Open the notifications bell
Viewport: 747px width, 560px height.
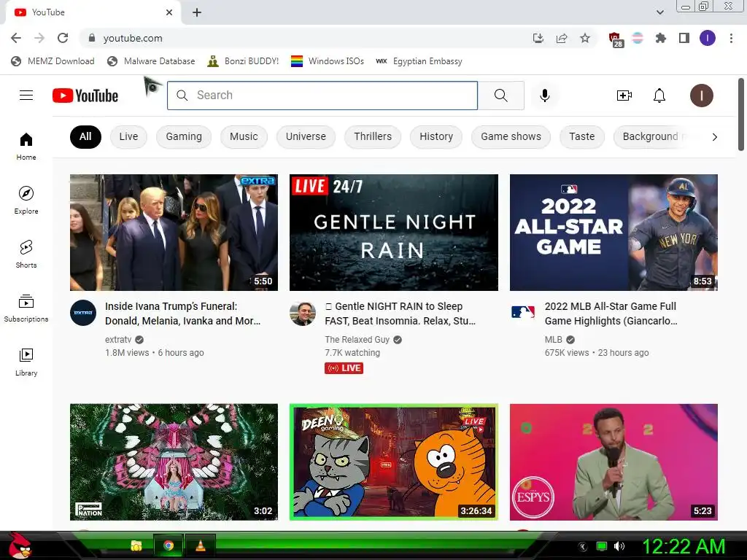click(659, 96)
